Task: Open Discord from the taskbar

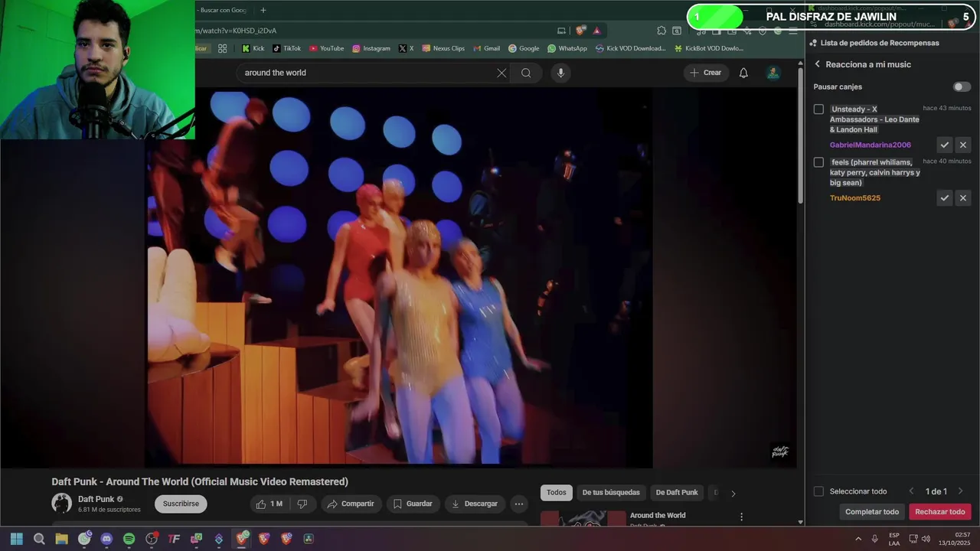Action: click(106, 539)
